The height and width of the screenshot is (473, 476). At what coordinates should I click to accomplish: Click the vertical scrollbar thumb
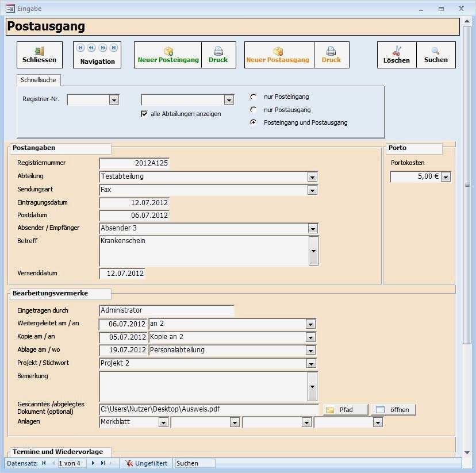coord(467,184)
